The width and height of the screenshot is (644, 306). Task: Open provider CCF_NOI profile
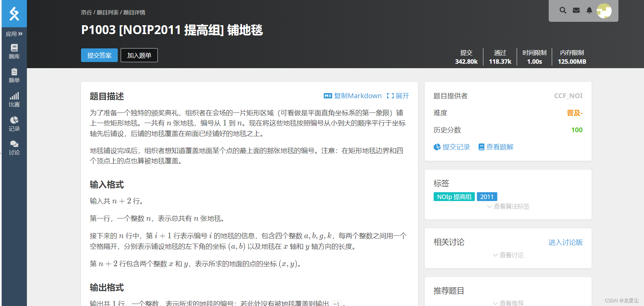point(568,96)
